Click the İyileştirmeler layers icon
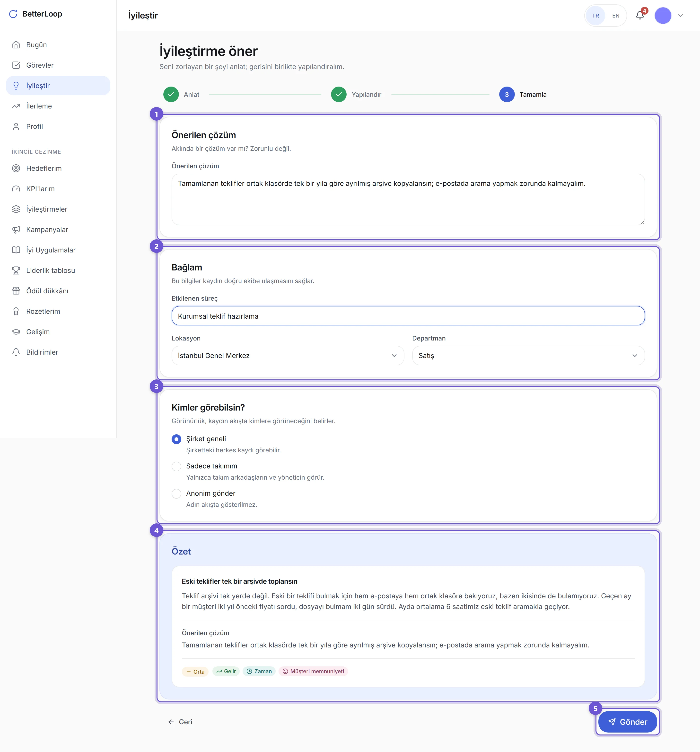Viewport: 700px width, 752px height. (x=16, y=209)
